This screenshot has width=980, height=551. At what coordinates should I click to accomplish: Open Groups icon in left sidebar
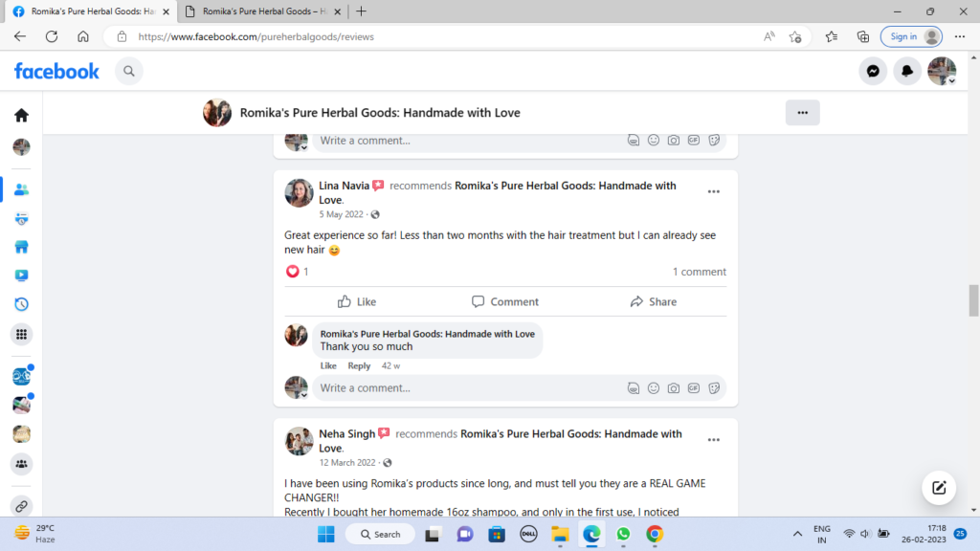[21, 464]
